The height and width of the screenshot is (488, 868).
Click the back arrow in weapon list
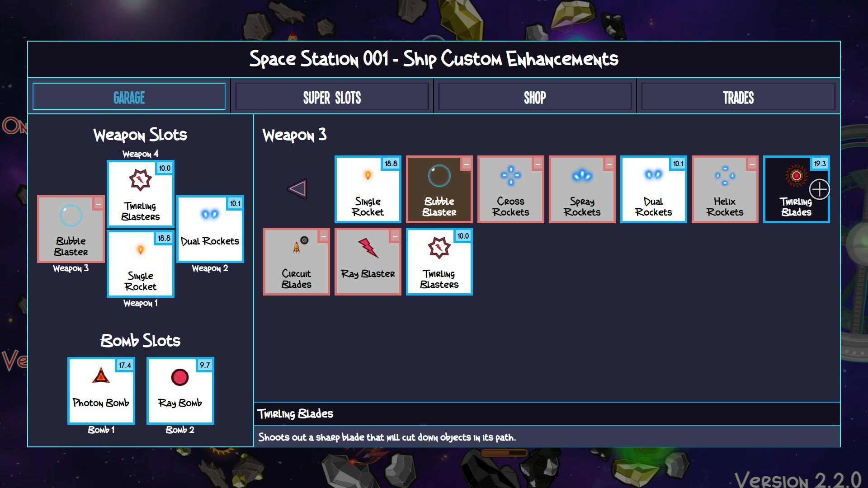click(297, 188)
